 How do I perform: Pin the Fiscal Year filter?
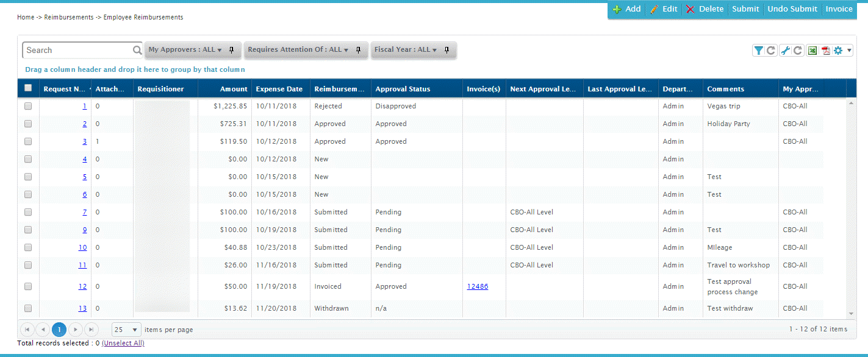click(447, 50)
